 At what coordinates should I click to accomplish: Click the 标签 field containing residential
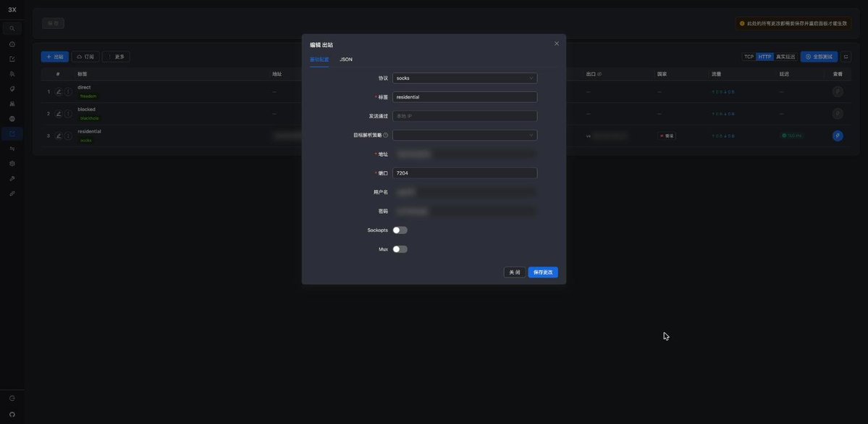465,97
